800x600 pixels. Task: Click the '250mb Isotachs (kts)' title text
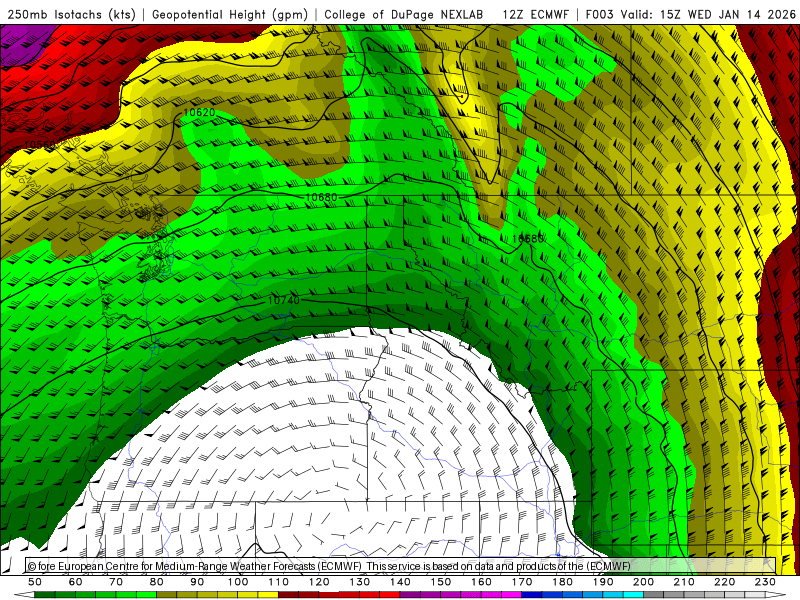(72, 15)
